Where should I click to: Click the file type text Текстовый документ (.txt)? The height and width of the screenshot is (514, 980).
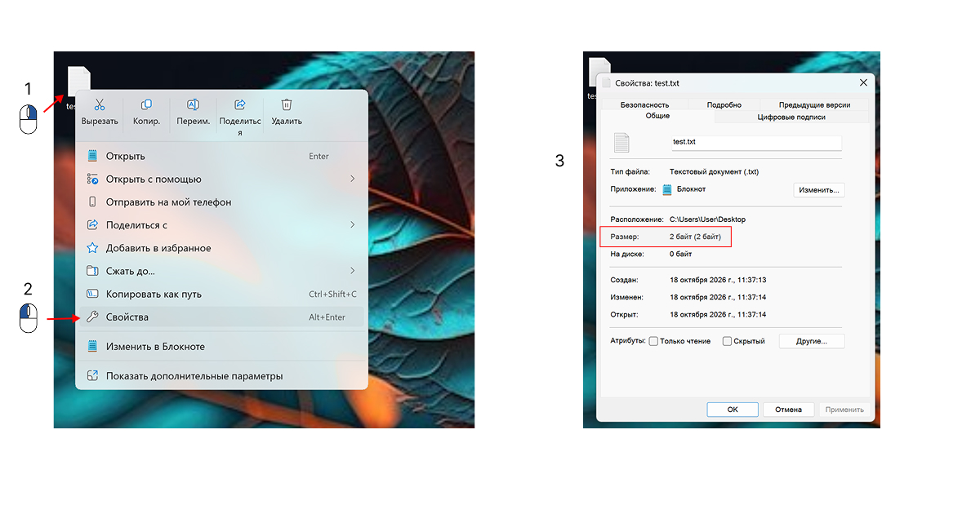(x=714, y=172)
